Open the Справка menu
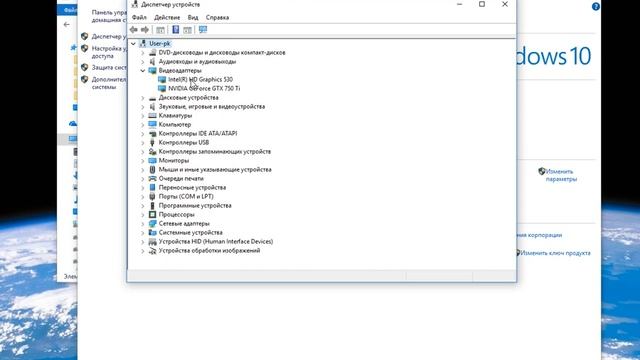The height and width of the screenshot is (360, 640). click(217, 18)
